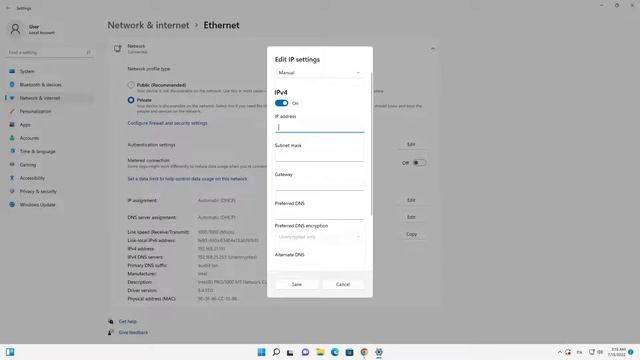Click the 'Link speed (Receive/Transmit)' row label
The width and height of the screenshot is (640, 360).
pyautogui.click(x=158, y=232)
